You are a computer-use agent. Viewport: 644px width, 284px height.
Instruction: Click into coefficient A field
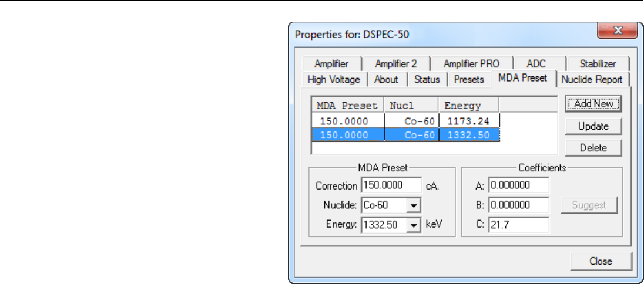coord(519,185)
